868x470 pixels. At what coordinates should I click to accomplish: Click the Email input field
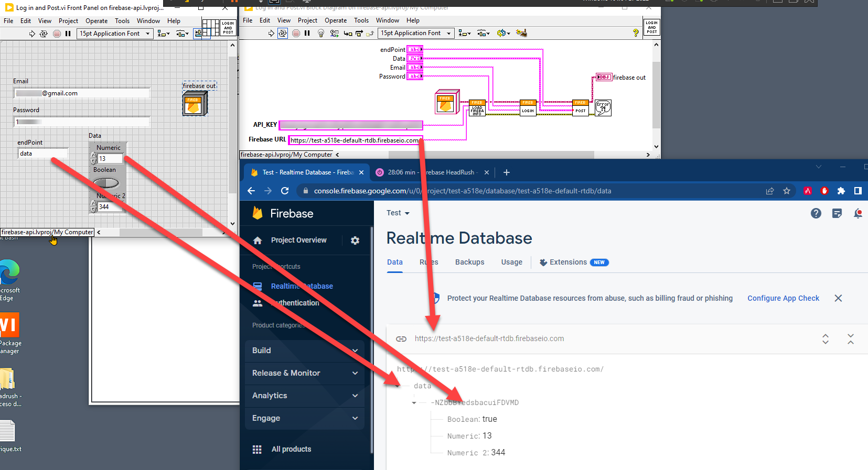point(82,93)
